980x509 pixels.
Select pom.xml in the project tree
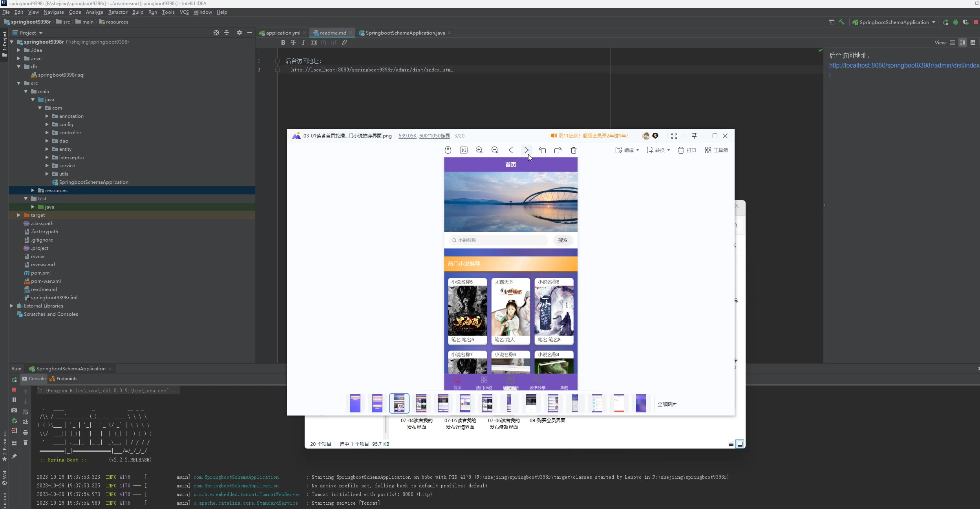41,273
